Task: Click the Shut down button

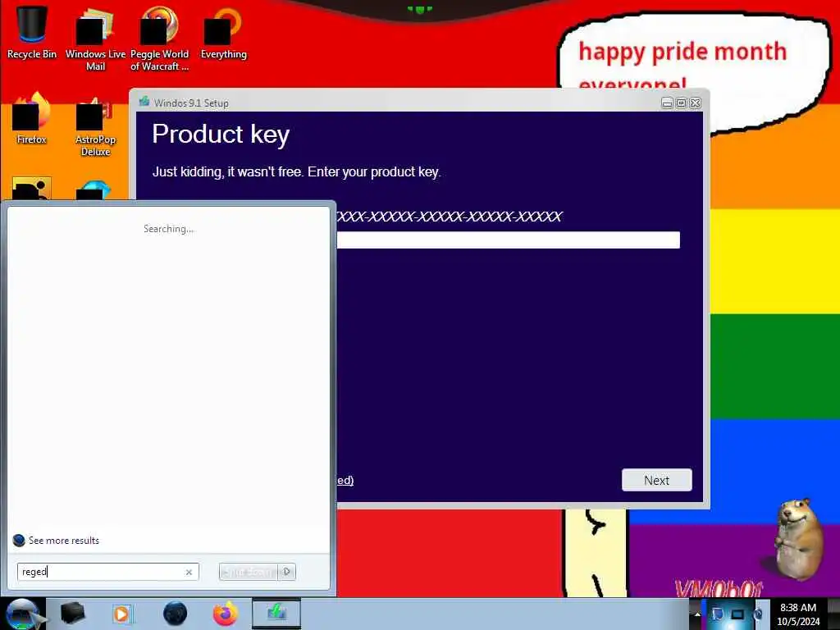Action: [249, 572]
